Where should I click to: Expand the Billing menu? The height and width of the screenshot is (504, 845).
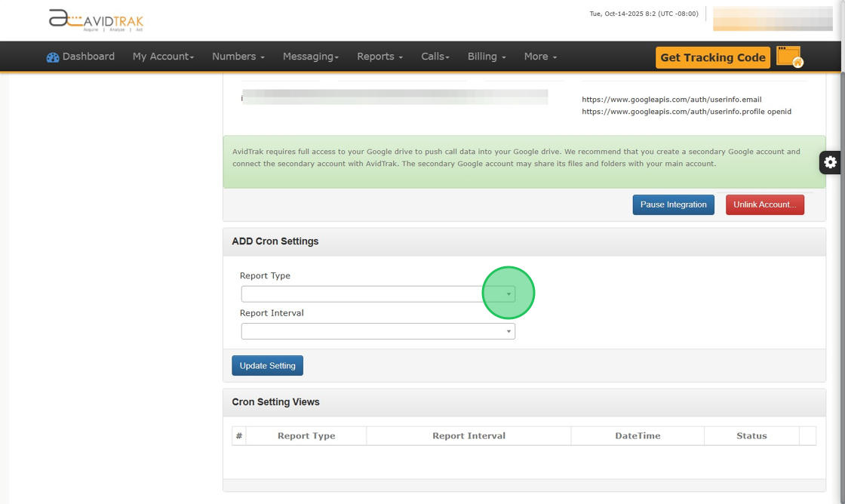coord(487,57)
